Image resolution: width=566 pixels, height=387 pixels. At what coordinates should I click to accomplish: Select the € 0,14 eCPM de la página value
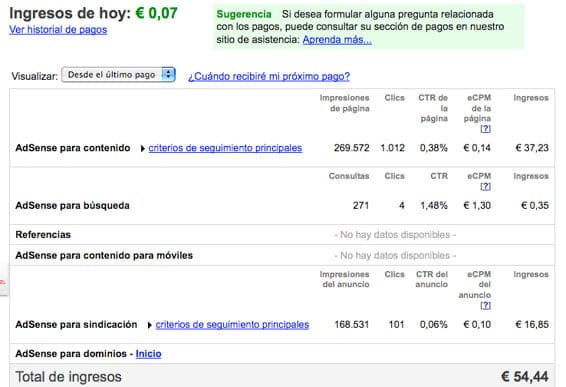click(x=477, y=148)
